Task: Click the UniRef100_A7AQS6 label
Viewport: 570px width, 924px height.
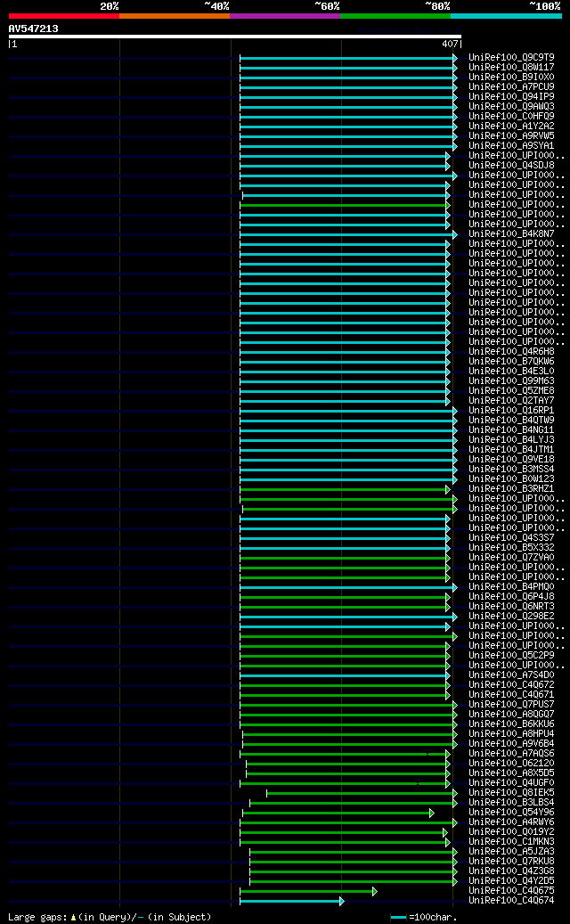Action: [x=511, y=754]
